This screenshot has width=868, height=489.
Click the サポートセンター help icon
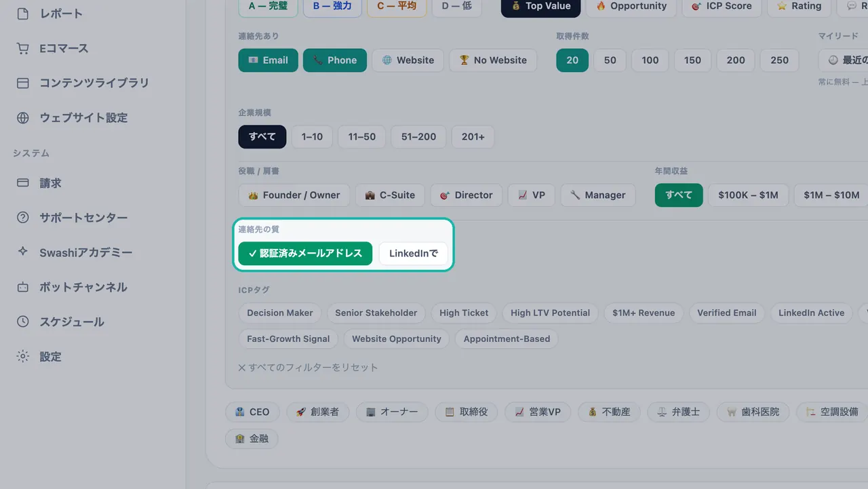coord(23,218)
